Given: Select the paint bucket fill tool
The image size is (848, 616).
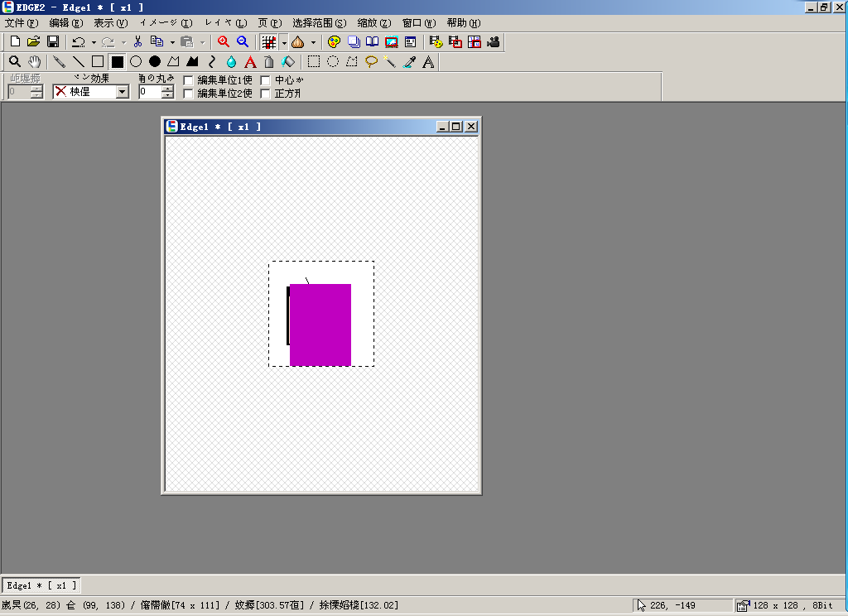Looking at the screenshot, I should (288, 61).
